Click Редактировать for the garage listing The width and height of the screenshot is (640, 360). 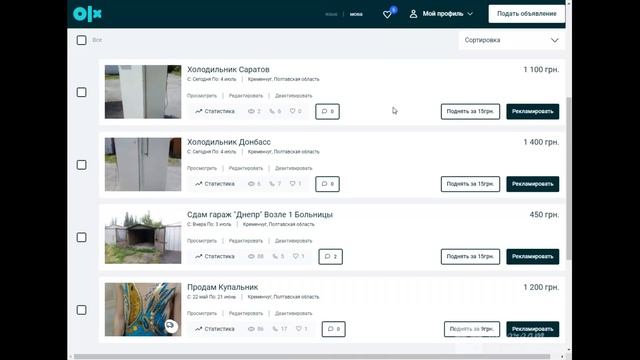pyautogui.click(x=246, y=241)
